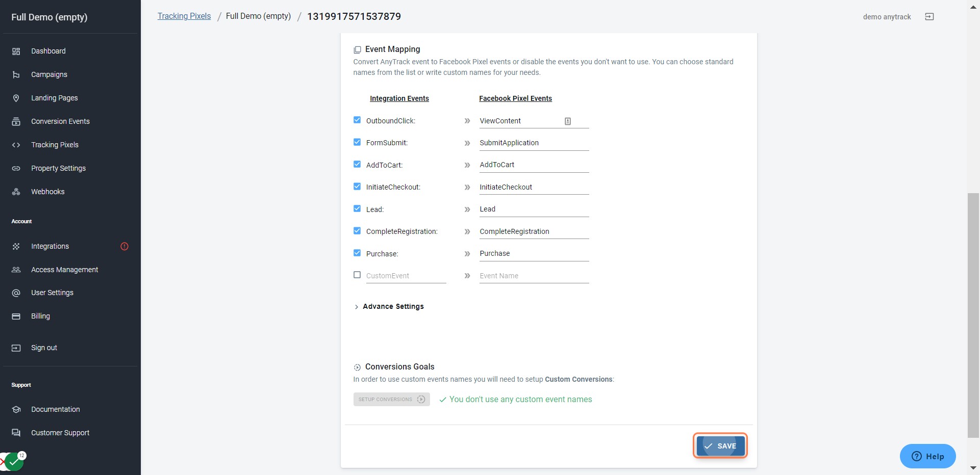
Task: Select the Dashboard sidebar icon
Action: point(16,51)
